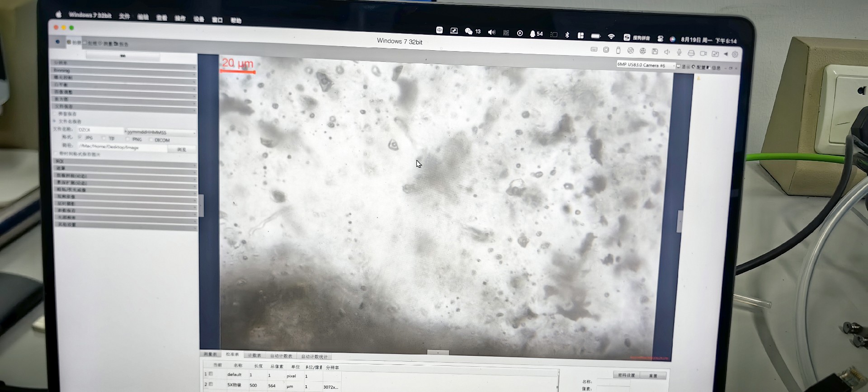868x392 pixels.
Task: Click the Bluetooth menu bar icon
Action: pos(567,35)
